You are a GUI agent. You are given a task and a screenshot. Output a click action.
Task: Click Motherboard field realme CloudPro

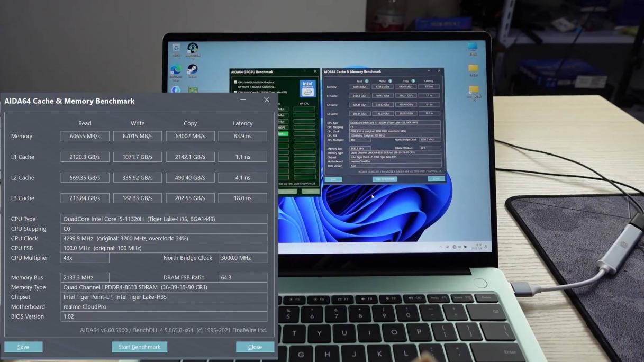click(x=164, y=306)
